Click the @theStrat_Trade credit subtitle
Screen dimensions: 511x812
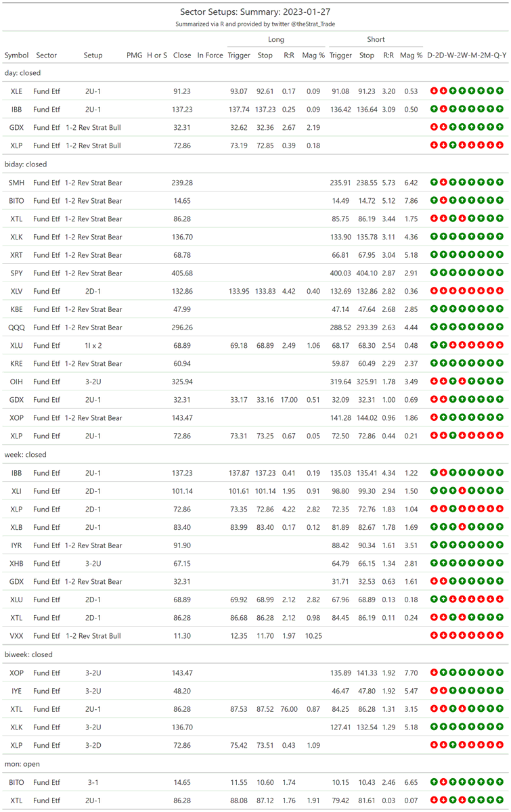[255, 24]
